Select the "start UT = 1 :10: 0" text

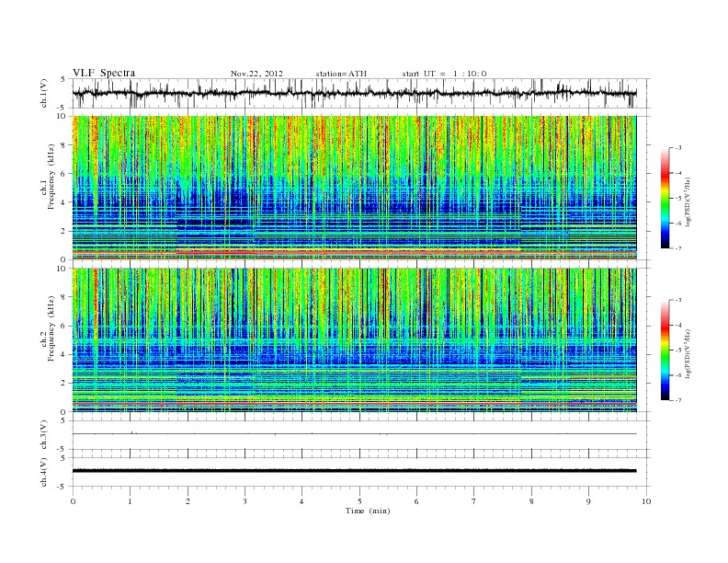[444, 74]
